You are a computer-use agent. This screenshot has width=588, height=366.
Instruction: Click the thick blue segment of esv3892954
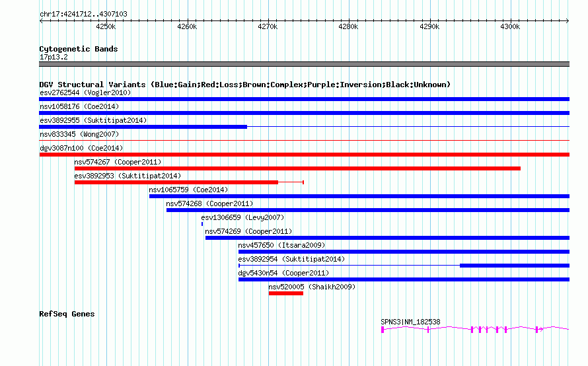pyautogui.click(x=515, y=266)
